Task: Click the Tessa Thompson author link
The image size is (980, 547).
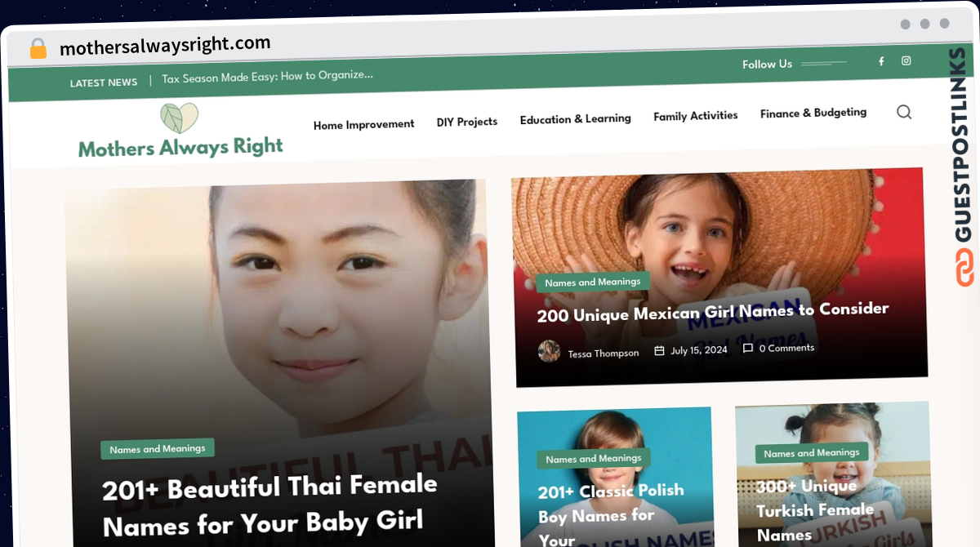Action: point(604,354)
